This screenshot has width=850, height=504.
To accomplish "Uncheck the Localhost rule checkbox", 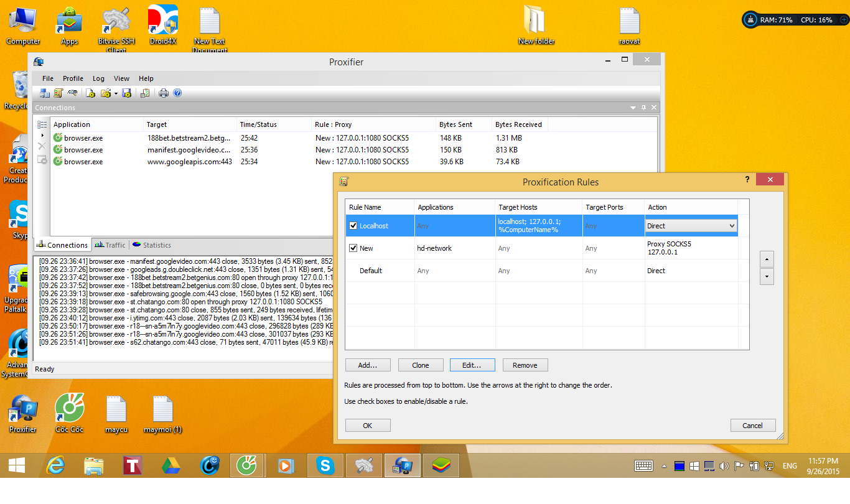I will click(x=353, y=226).
